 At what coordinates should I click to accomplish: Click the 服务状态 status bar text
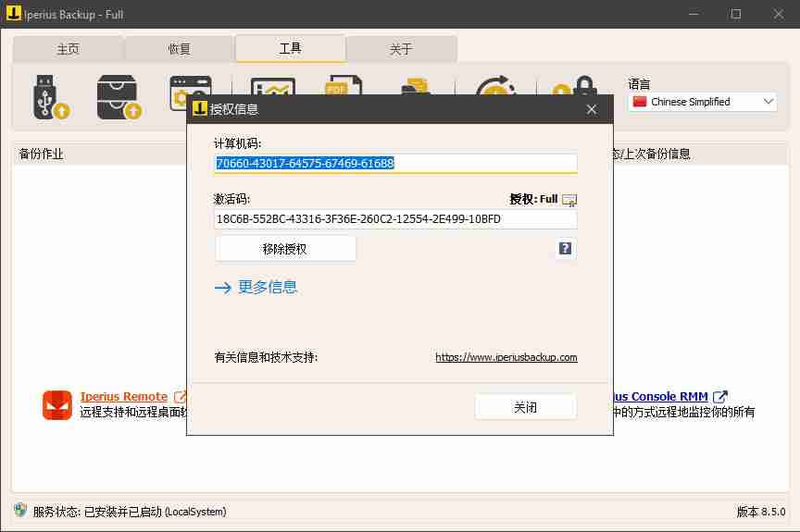tap(130, 511)
